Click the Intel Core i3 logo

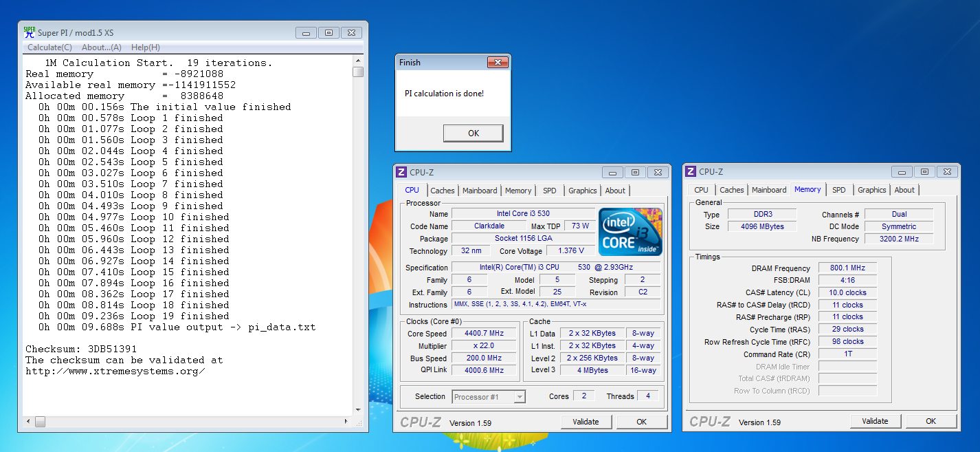[631, 231]
